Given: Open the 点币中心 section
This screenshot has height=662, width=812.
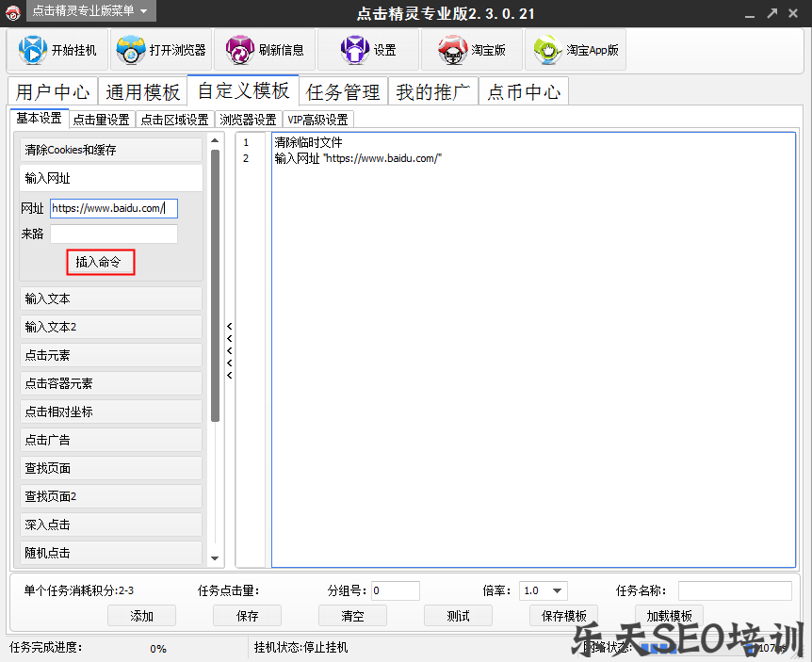Looking at the screenshot, I should (524, 91).
